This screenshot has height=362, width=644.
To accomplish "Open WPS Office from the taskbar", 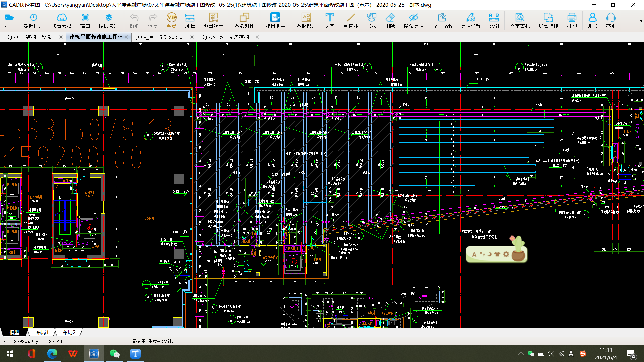I will 73,354.
